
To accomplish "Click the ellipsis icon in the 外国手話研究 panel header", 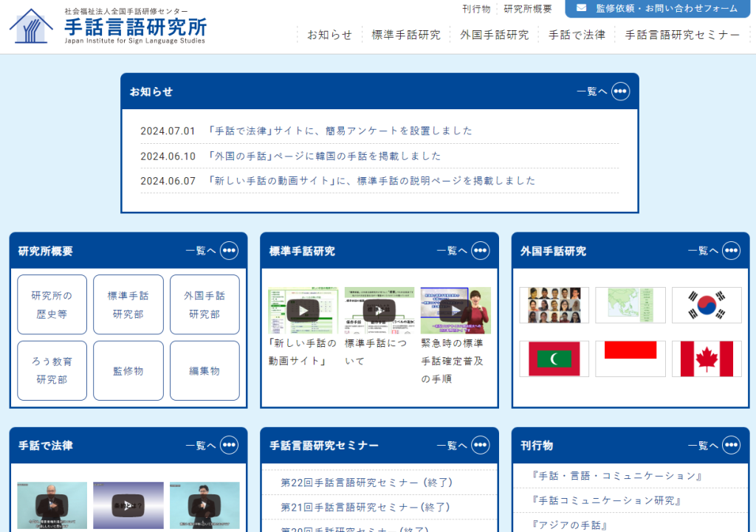I will pos(732,251).
